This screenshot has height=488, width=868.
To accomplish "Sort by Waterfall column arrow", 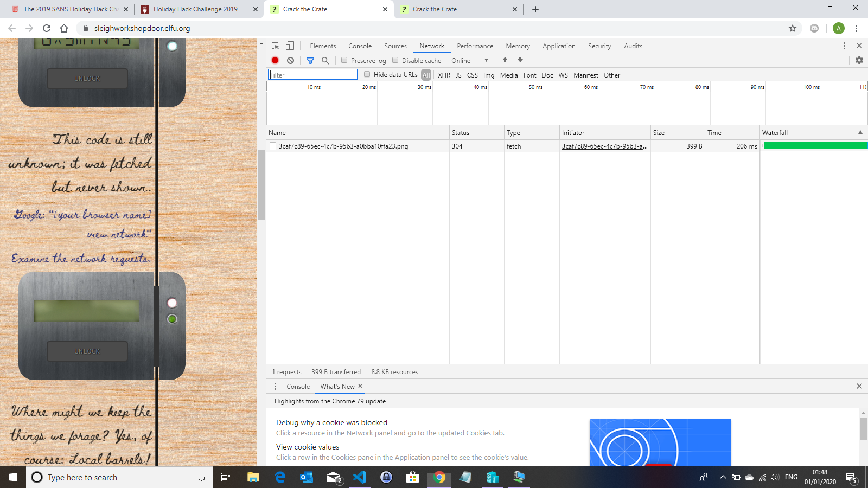I will (x=860, y=132).
